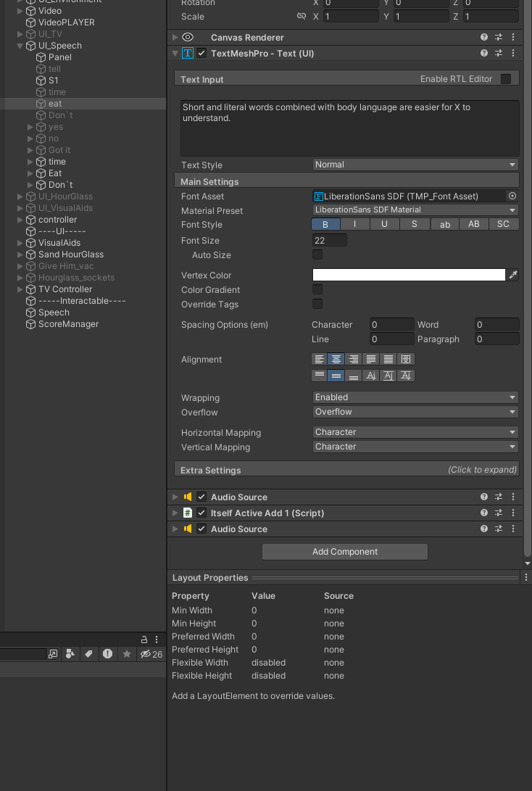
Task: Click the lock icon in Project panel
Action: coord(144,639)
